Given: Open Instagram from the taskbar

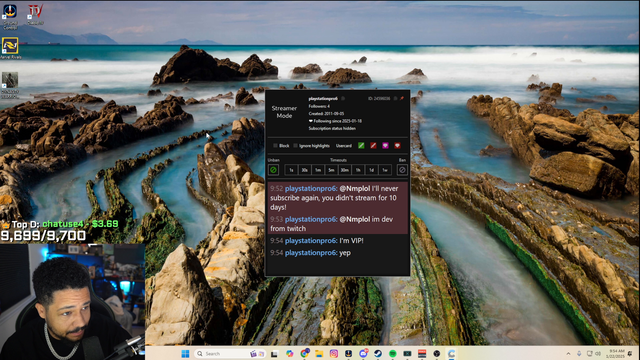Looking at the screenshot, I should 334,354.
